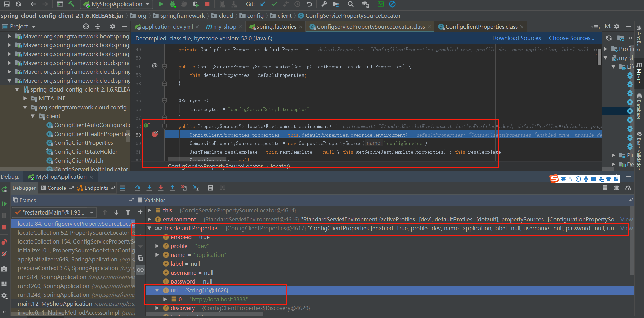Open the Evaluate Expression calculator icon
The image size is (644, 318).
tap(211, 188)
